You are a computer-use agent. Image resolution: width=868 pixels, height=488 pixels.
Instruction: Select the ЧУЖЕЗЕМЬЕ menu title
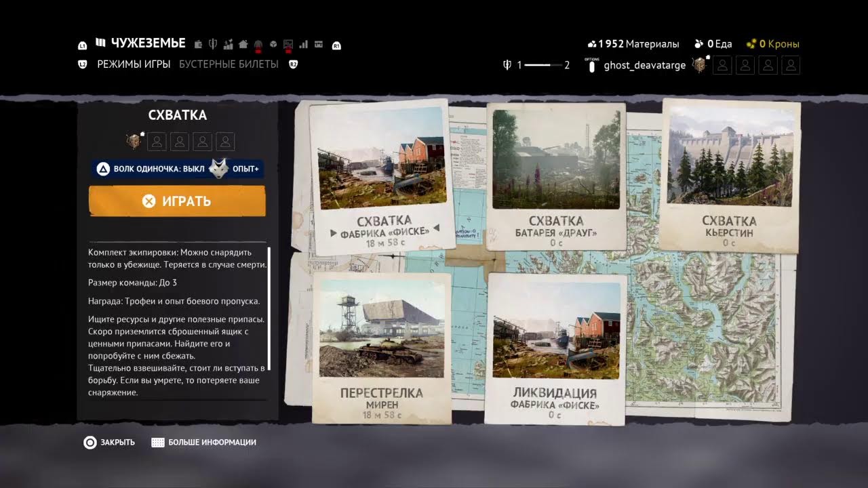pyautogui.click(x=148, y=43)
